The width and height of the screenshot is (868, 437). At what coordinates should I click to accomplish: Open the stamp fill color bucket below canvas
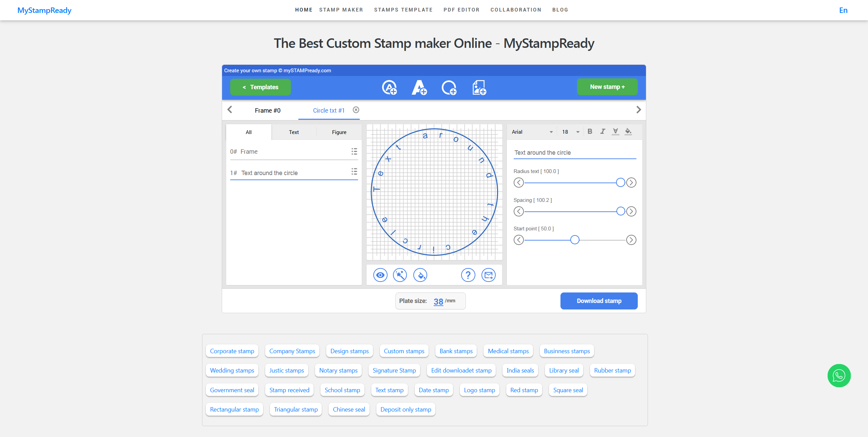(x=420, y=275)
